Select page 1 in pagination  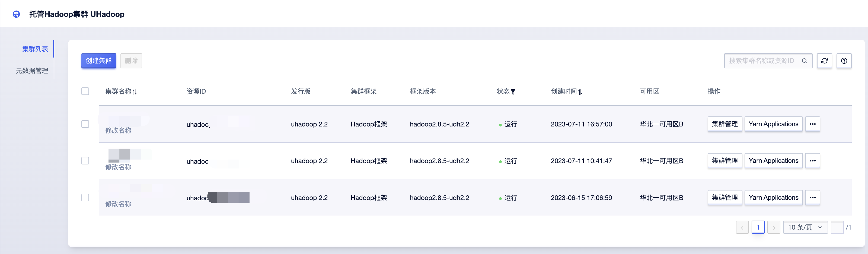758,227
